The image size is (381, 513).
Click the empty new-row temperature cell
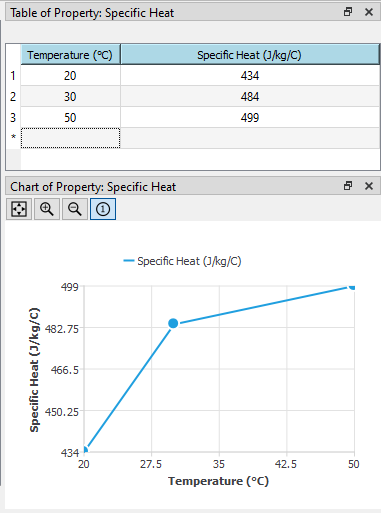70,138
